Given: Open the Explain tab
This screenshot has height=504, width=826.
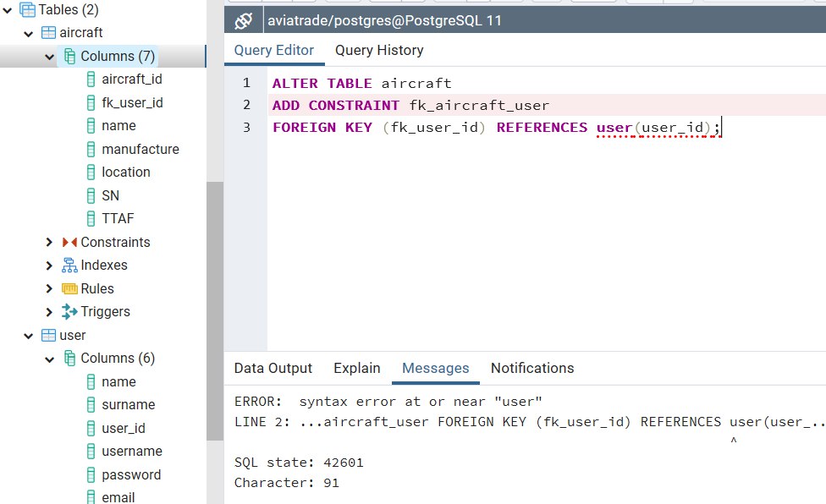Looking at the screenshot, I should pos(356,368).
